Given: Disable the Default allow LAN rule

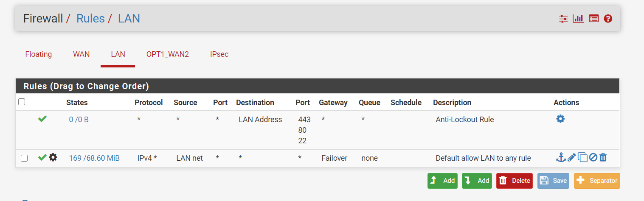Looking at the screenshot, I should [x=593, y=158].
